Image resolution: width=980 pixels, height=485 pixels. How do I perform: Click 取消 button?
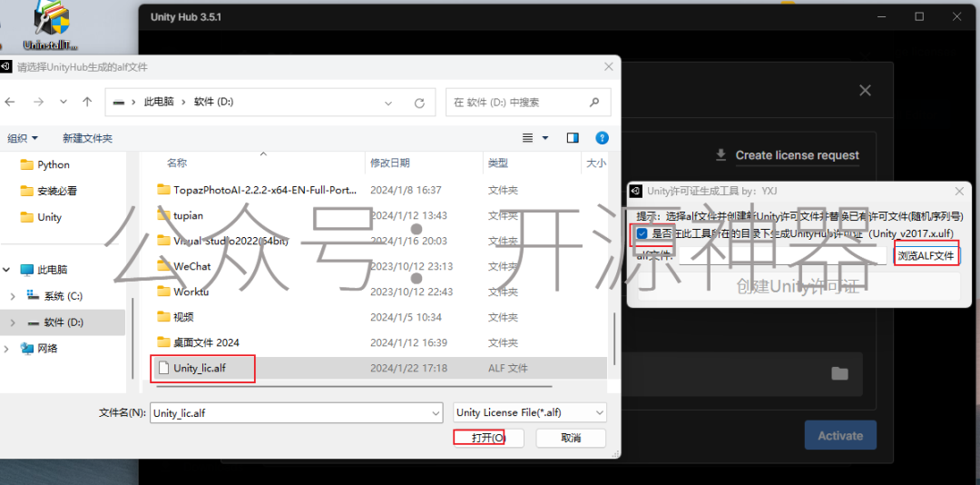pyautogui.click(x=571, y=438)
